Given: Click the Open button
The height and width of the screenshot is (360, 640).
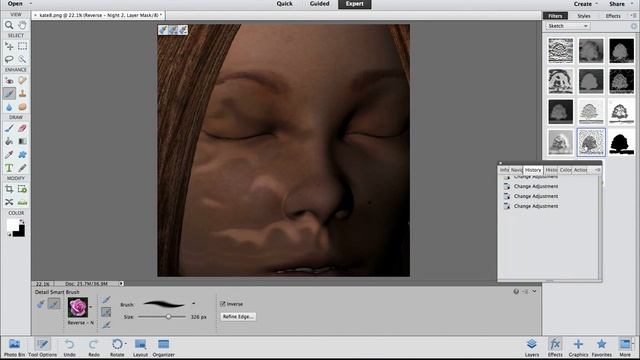Looking at the screenshot, I should coord(15,4).
